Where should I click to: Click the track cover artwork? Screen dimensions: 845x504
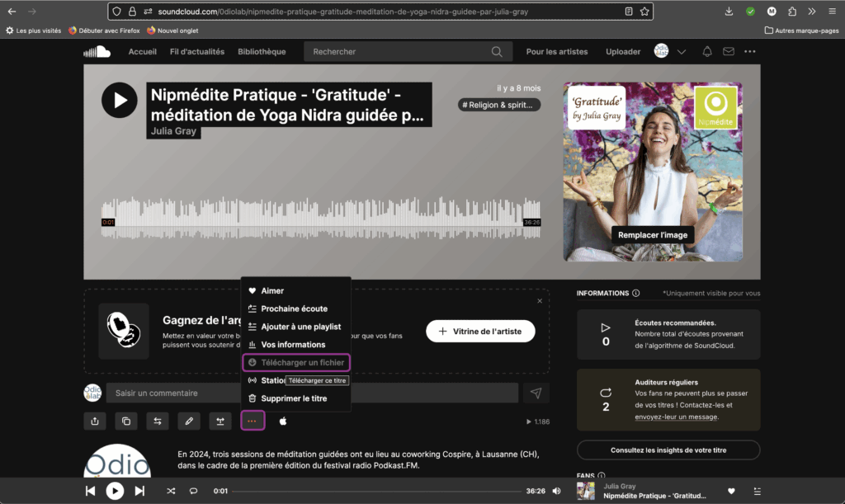(653, 172)
